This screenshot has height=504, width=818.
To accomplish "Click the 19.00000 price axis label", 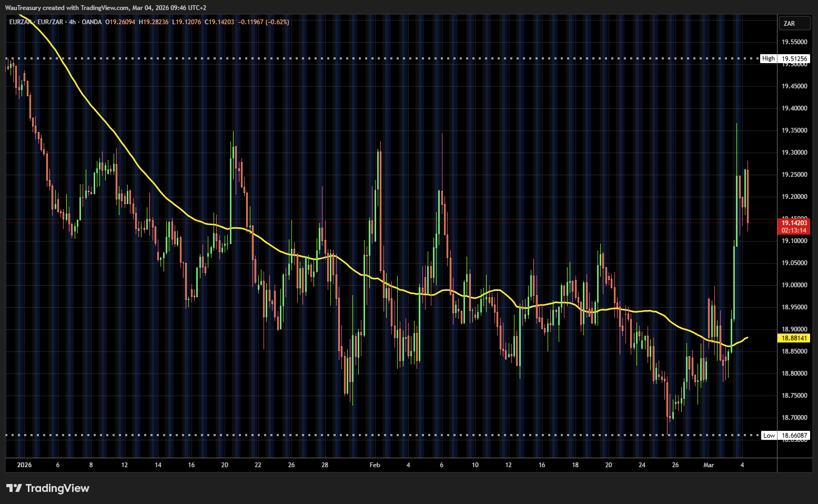I will (x=794, y=285).
